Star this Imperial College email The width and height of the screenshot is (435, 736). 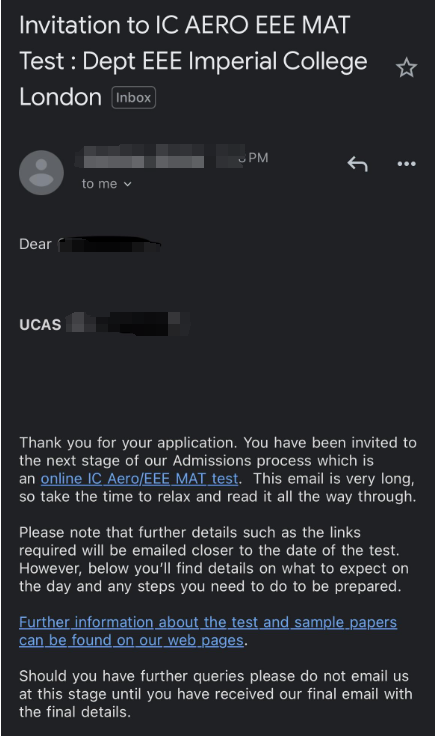click(406, 68)
